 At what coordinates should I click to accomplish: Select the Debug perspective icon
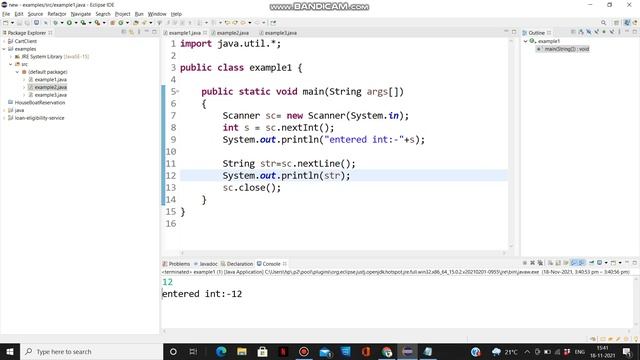(636, 22)
